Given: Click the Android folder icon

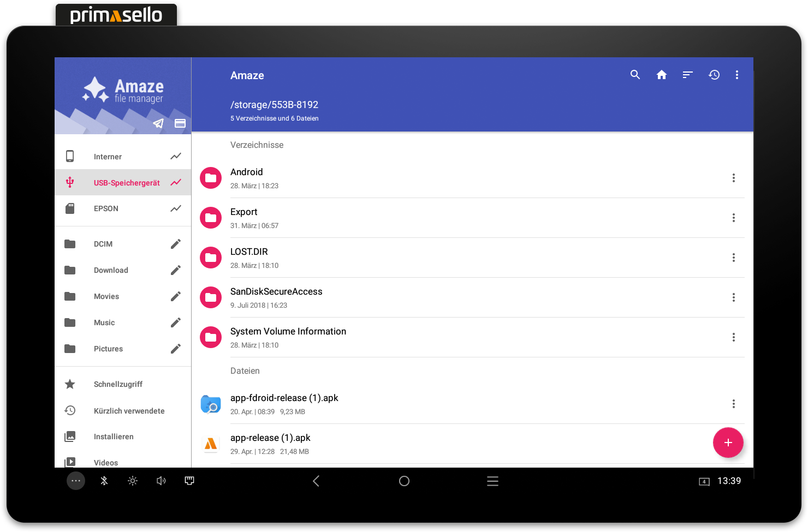Looking at the screenshot, I should point(211,178).
